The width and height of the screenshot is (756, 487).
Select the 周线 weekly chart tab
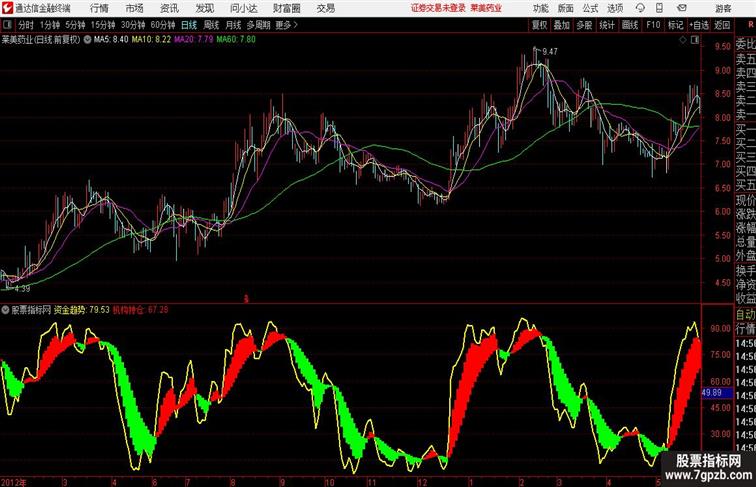coord(211,25)
